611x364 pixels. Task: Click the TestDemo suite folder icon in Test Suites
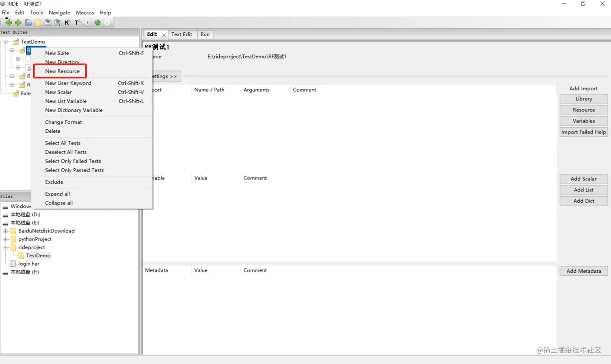(x=16, y=42)
